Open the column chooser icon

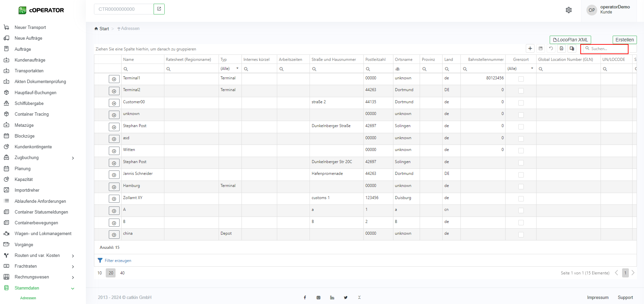point(572,48)
